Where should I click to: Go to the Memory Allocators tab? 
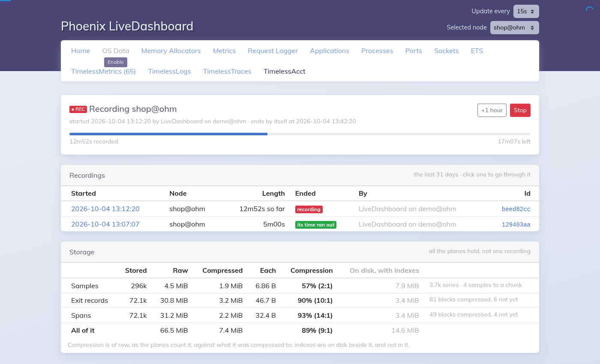[x=171, y=51]
